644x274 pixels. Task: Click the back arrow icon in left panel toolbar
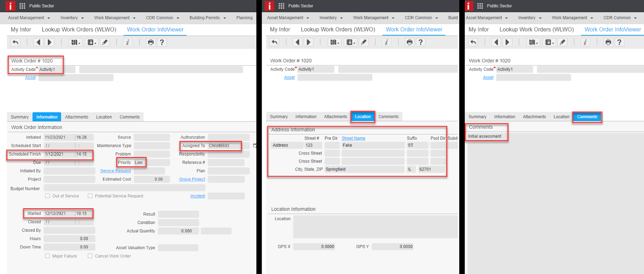click(x=15, y=42)
